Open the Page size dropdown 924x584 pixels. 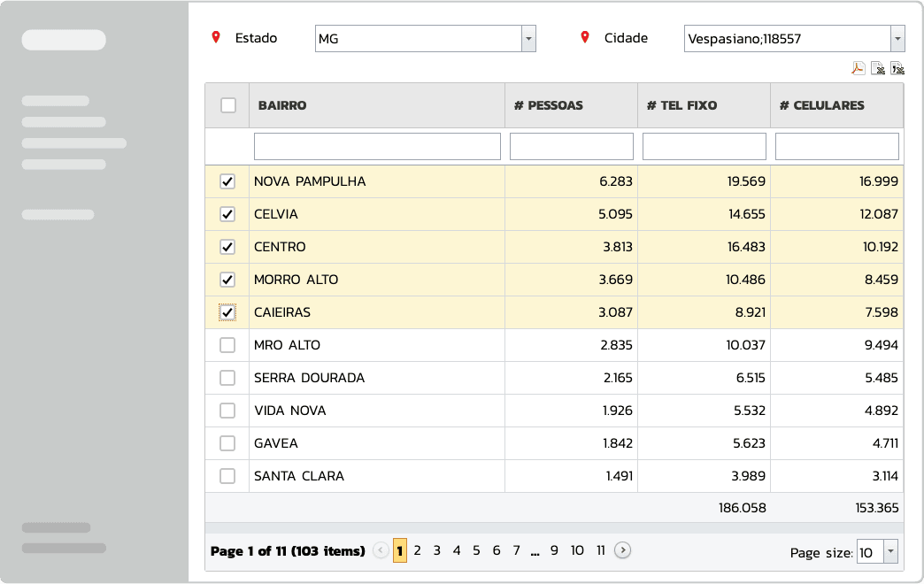[x=890, y=552]
